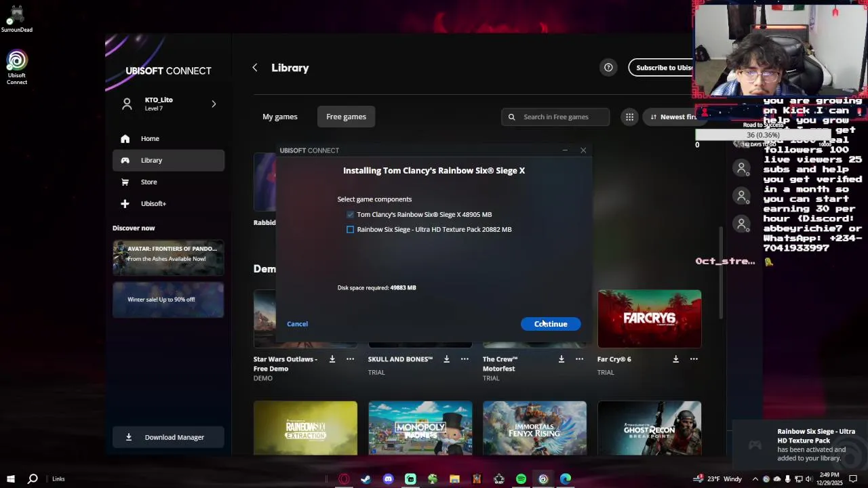The image size is (868, 488).
Task: Expand the KTO_Lito profile chevron
Action: click(x=214, y=104)
